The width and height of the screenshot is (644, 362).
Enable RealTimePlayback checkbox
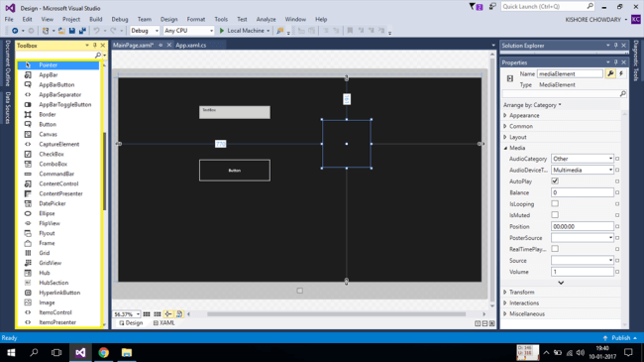555,249
